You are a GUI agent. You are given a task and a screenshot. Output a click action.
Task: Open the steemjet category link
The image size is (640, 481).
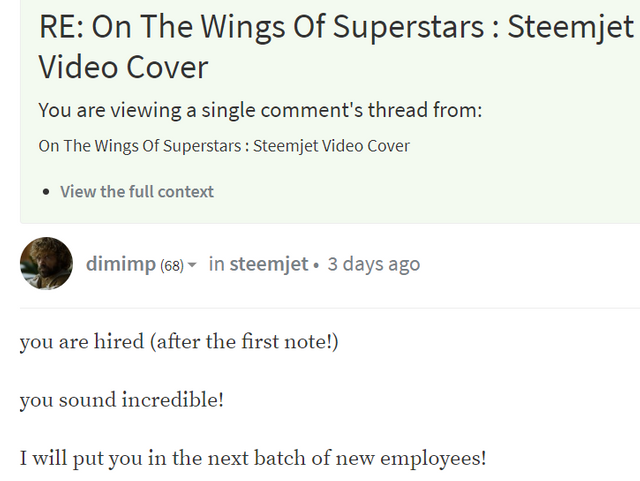tap(268, 265)
